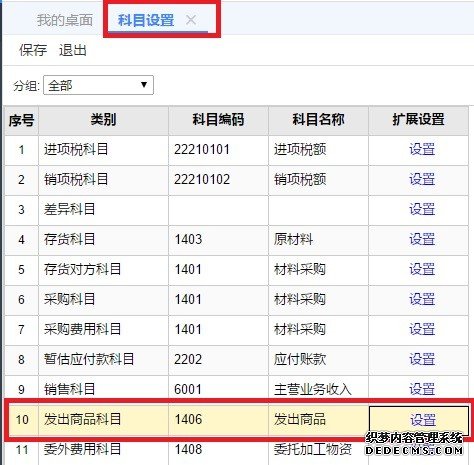Screen dimensions: 474x465
Task: Click the row number 1 cell
Action: click(21, 150)
